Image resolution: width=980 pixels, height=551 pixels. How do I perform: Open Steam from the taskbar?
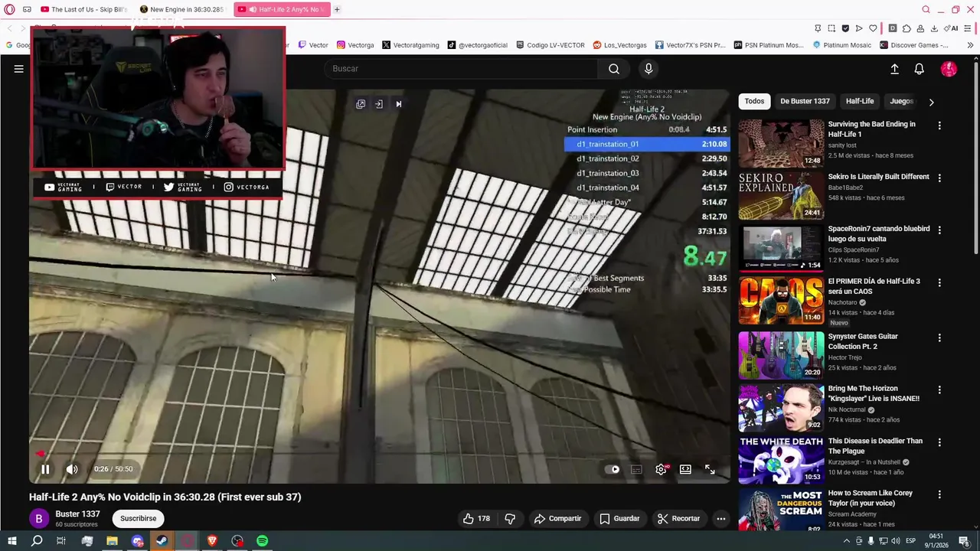(162, 541)
